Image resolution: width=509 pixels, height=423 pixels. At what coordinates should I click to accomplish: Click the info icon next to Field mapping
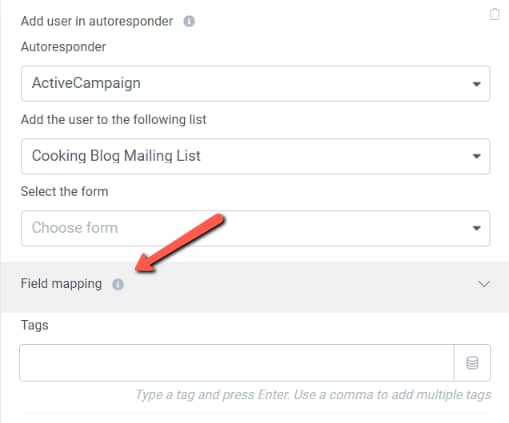[118, 284]
